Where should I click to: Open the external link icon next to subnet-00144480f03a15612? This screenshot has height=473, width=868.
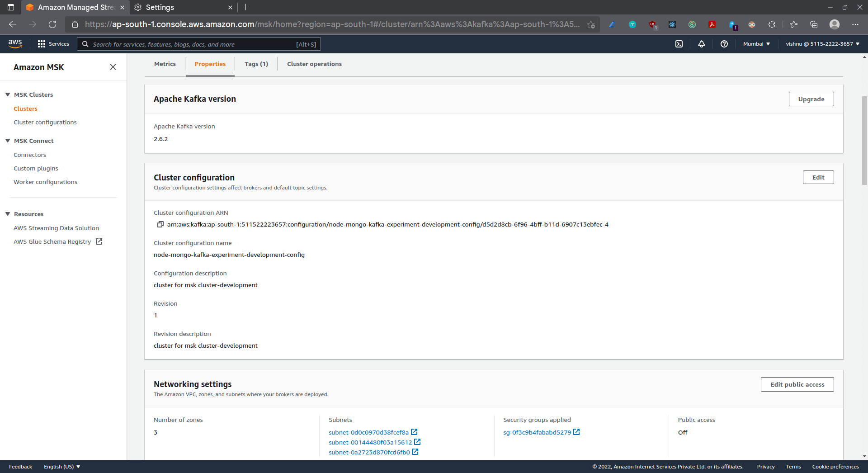(x=417, y=442)
